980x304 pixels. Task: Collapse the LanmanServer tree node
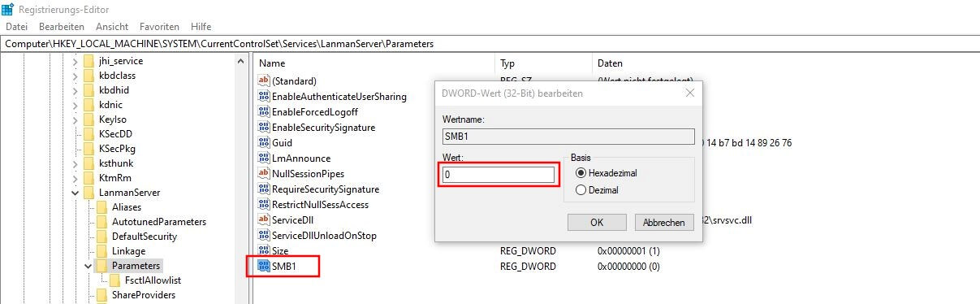76,193
